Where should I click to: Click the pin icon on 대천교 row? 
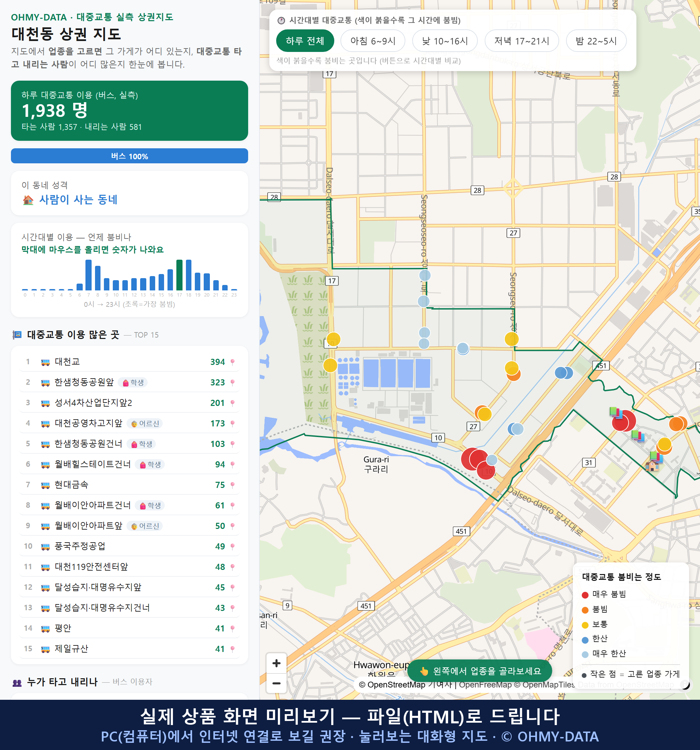click(232, 362)
